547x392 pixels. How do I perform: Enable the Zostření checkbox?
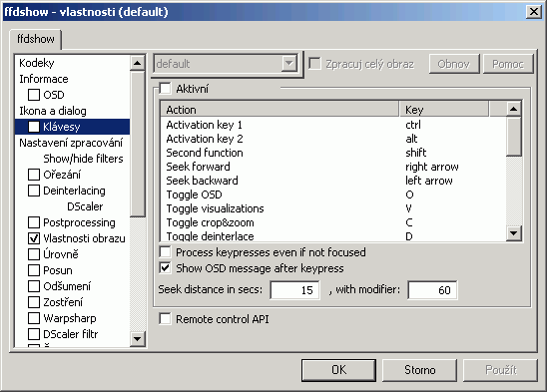click(x=34, y=302)
